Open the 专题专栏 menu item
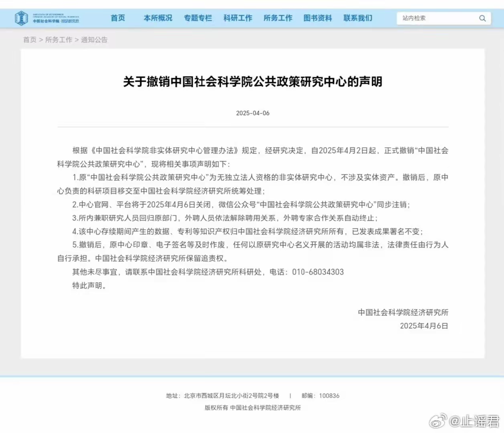Screen dimensions: 504x433 (198, 18)
